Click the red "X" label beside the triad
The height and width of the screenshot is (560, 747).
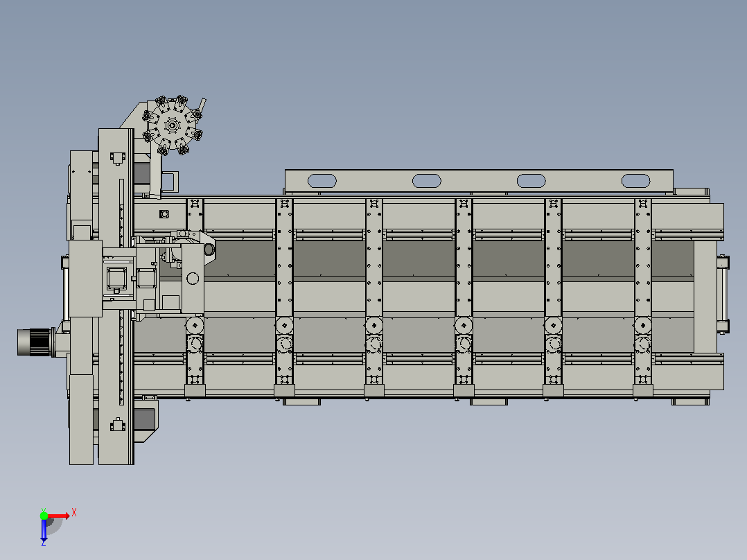tap(74, 513)
